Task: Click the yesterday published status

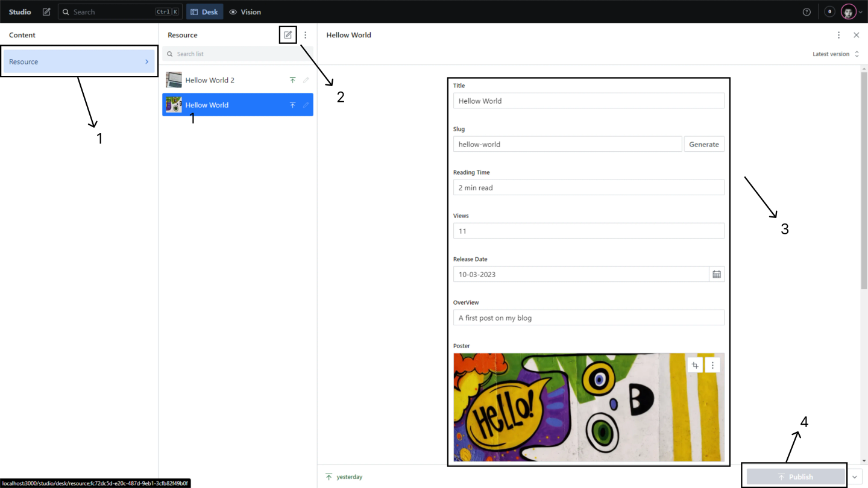Action: pyautogui.click(x=344, y=477)
